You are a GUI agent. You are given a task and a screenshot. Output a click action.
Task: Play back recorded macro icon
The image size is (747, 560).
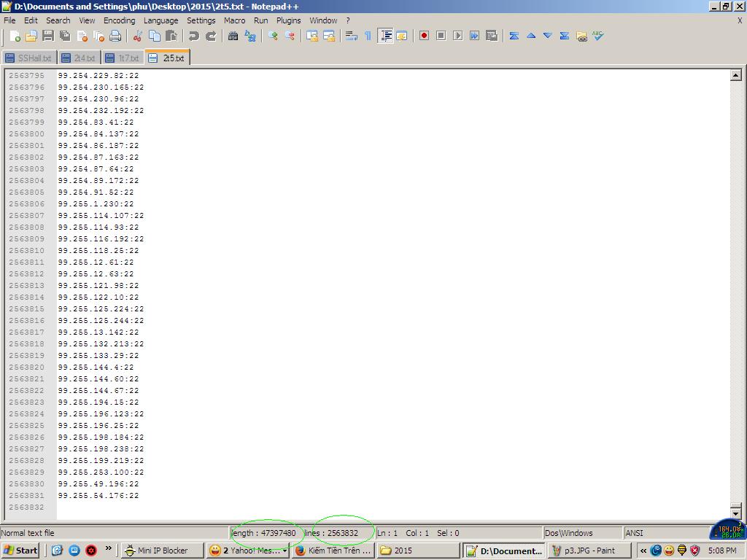coord(458,36)
